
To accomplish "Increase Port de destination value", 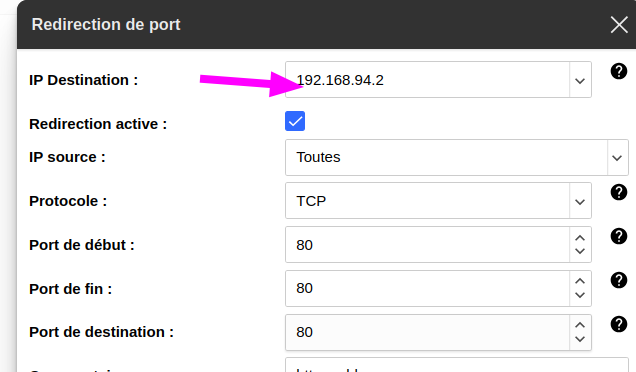I will [x=580, y=325].
